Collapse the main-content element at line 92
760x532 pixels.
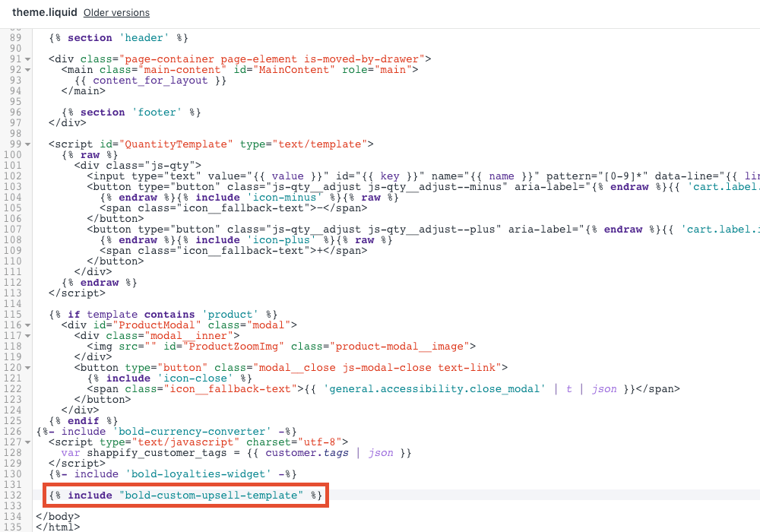pos(27,69)
